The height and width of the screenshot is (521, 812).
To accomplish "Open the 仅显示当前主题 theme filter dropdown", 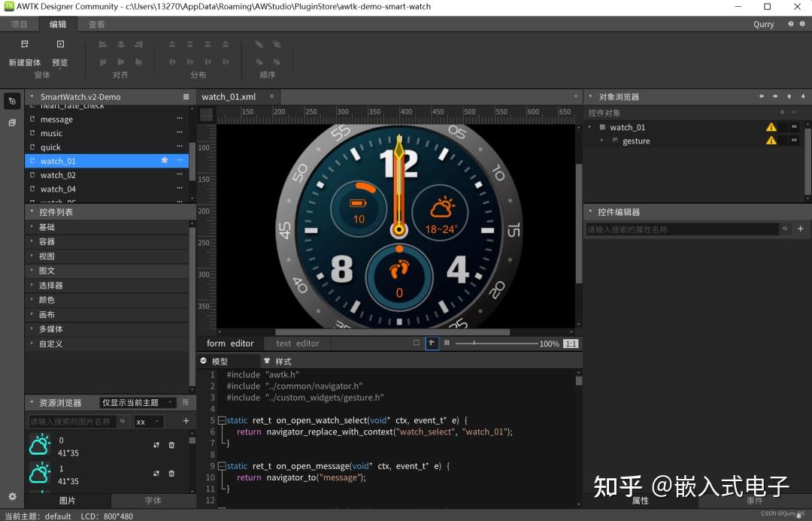I will pos(138,403).
